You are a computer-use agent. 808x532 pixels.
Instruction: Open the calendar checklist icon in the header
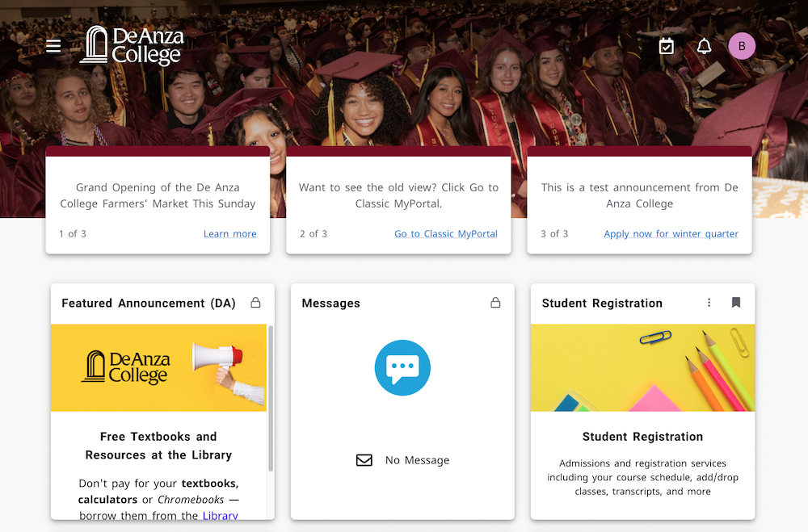coord(667,46)
